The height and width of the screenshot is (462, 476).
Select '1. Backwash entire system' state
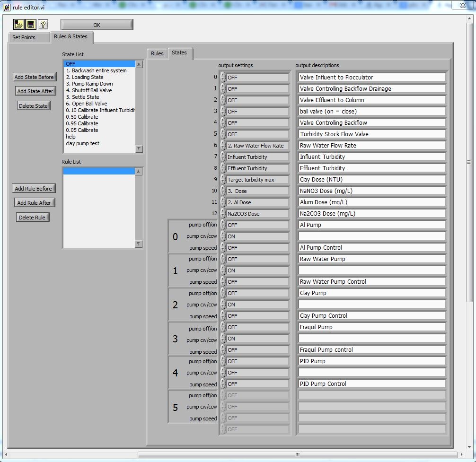(x=99, y=70)
